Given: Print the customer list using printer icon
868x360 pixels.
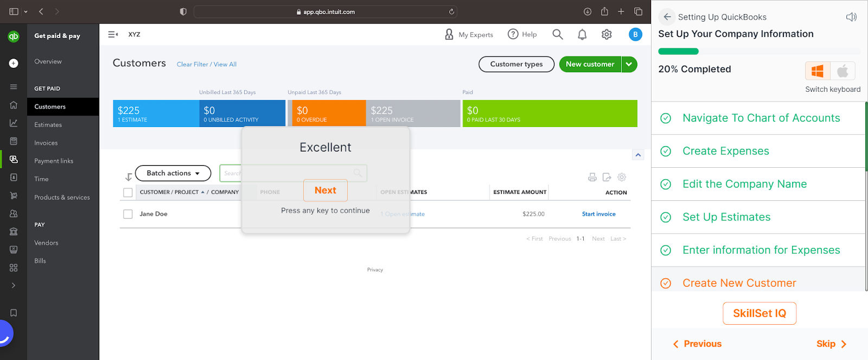Looking at the screenshot, I should tap(592, 177).
